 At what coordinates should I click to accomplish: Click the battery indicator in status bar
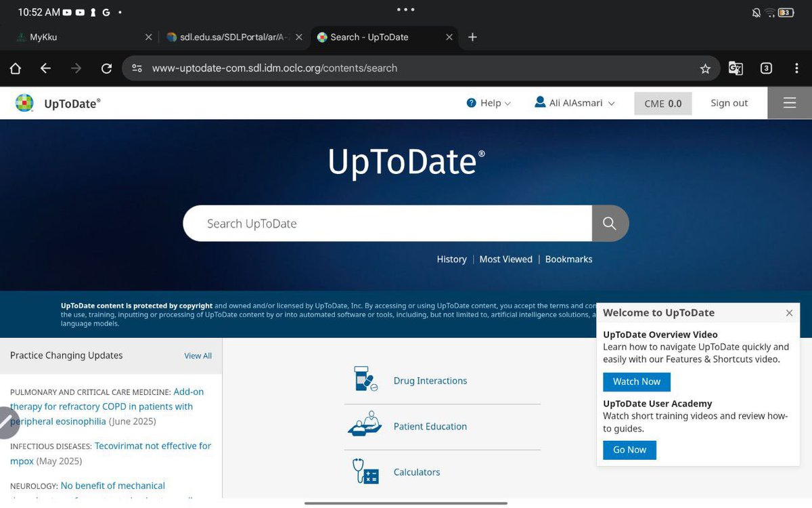tap(786, 12)
